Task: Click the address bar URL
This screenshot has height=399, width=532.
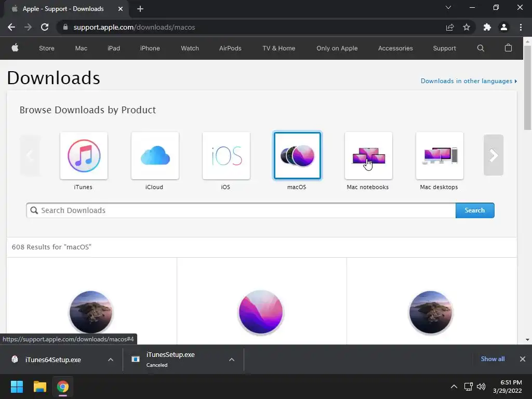Action: [134, 27]
